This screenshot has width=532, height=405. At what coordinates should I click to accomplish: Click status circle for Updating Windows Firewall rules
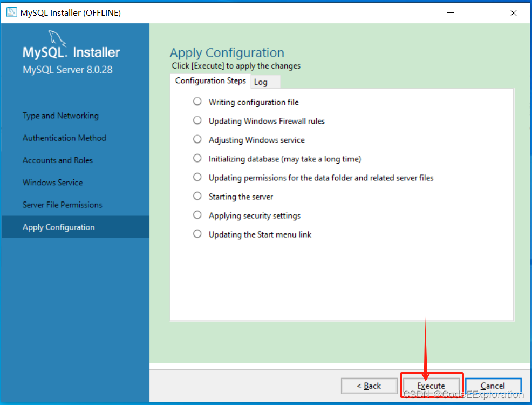(x=197, y=120)
